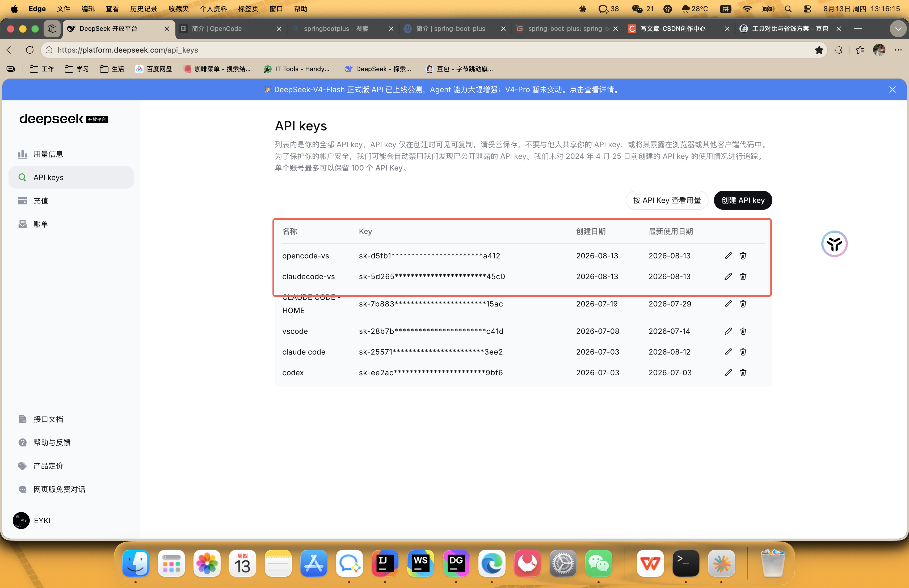Open the 百度网盘 bookmark
Screen dimensions: 909x588
(154, 69)
